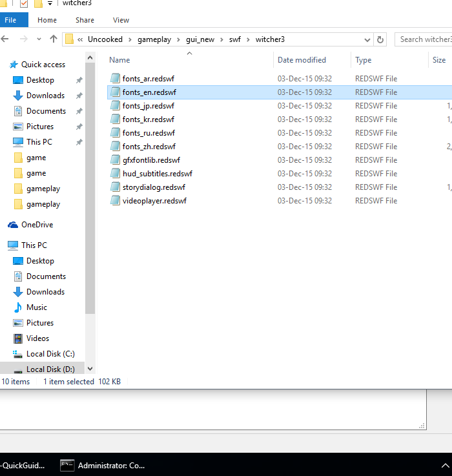Image resolution: width=452 pixels, height=476 pixels.
Task: Select the fonts_en.redswf file icon
Action: tap(115, 92)
